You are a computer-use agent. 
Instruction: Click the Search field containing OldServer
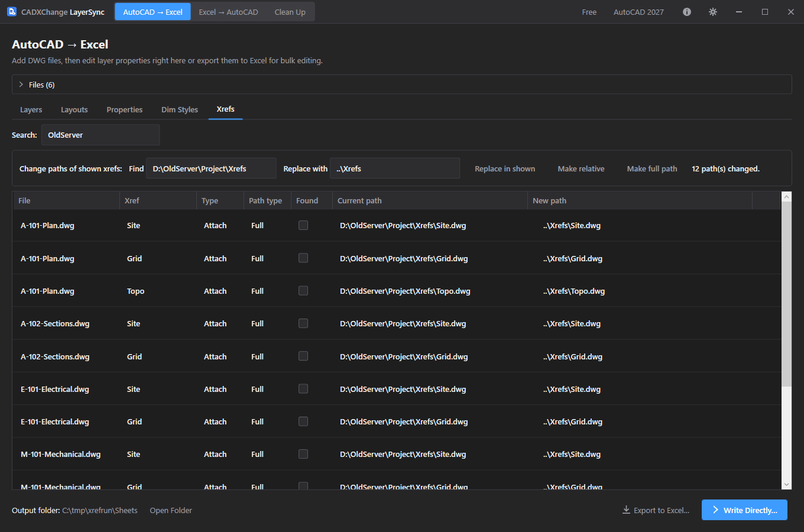100,135
